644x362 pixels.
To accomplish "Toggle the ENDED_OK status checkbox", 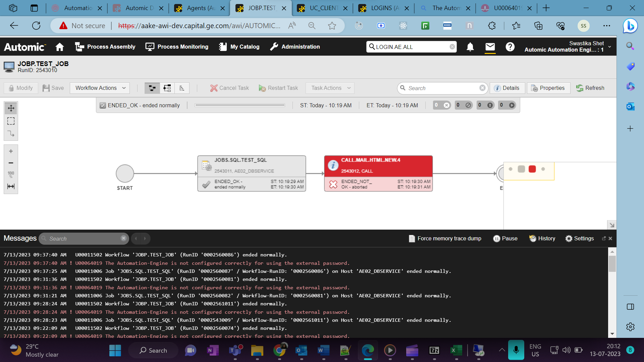I will coord(103,105).
